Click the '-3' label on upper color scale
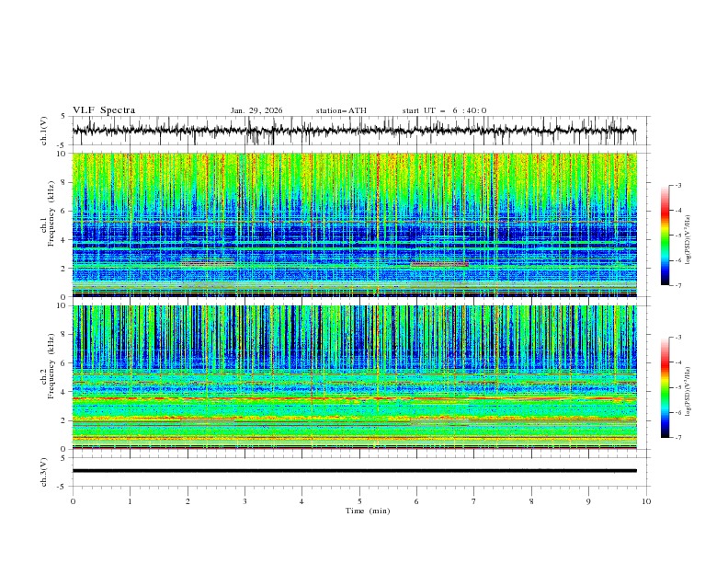The height and width of the screenshot is (563, 728). [x=677, y=185]
